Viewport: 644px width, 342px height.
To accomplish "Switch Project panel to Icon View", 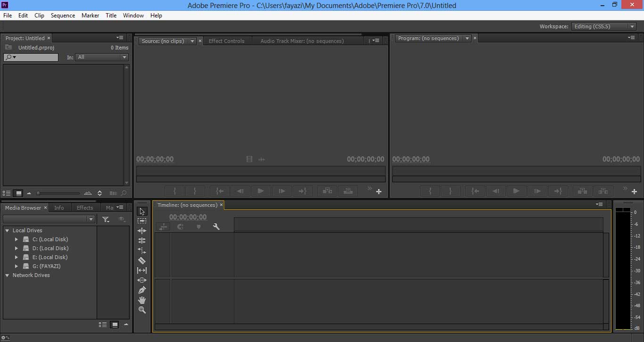I will click(x=18, y=193).
